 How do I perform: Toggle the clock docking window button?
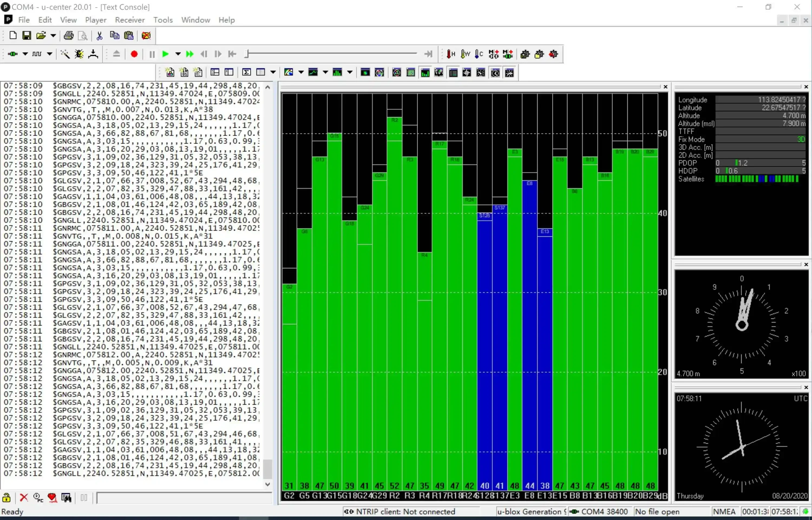coord(495,72)
